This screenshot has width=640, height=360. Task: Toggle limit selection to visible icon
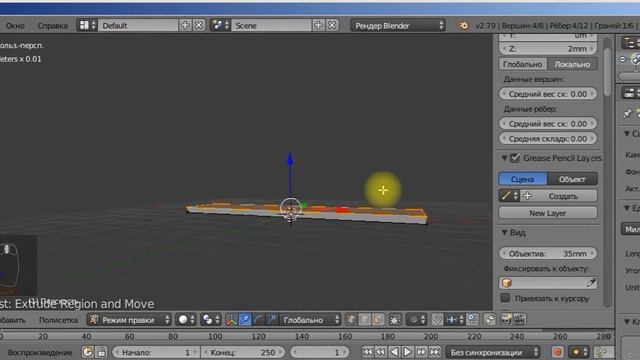click(395, 320)
